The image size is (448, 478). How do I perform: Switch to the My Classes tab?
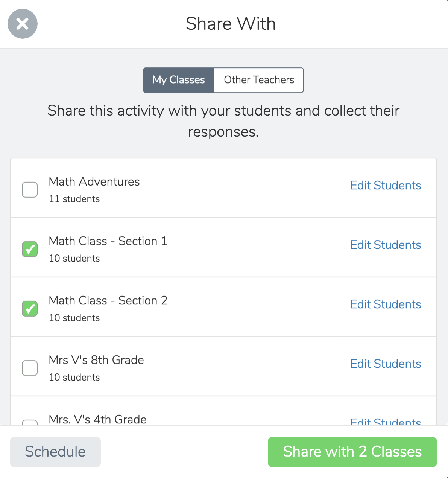[179, 80]
